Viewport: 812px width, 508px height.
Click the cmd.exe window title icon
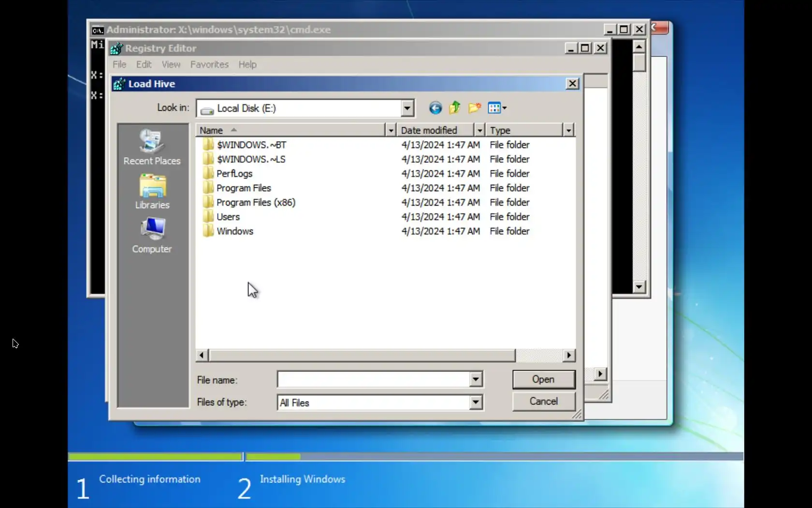[98, 30]
